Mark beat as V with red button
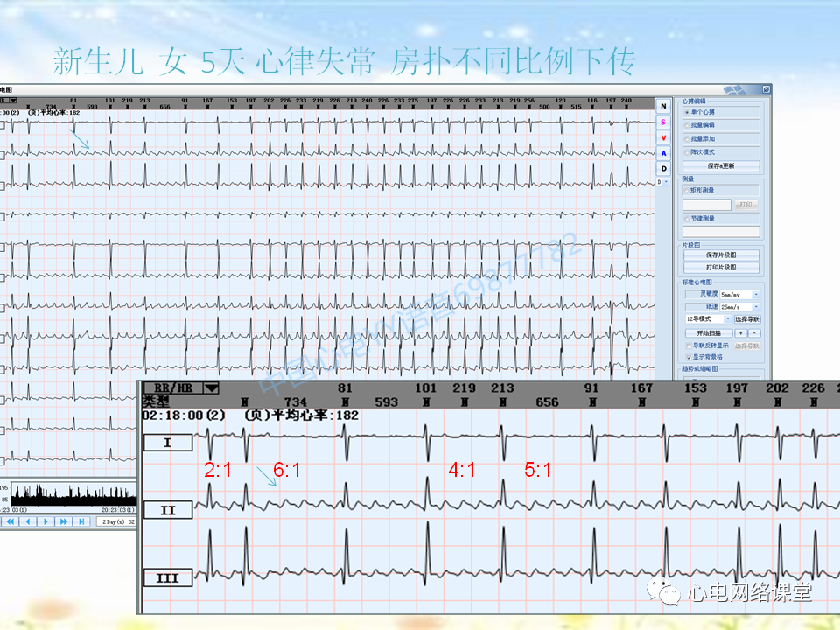The image size is (840, 630). point(663,137)
